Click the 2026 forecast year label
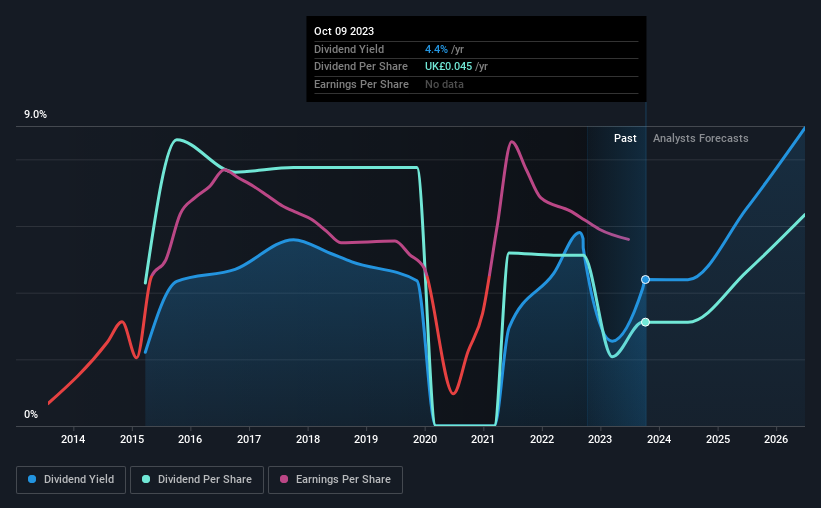This screenshot has height=508, width=821. pos(776,439)
